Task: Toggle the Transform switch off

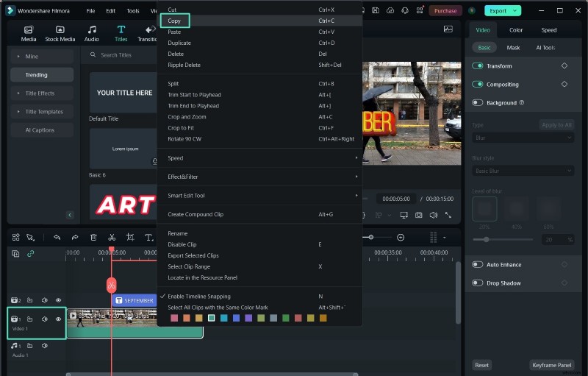Action: click(x=478, y=66)
